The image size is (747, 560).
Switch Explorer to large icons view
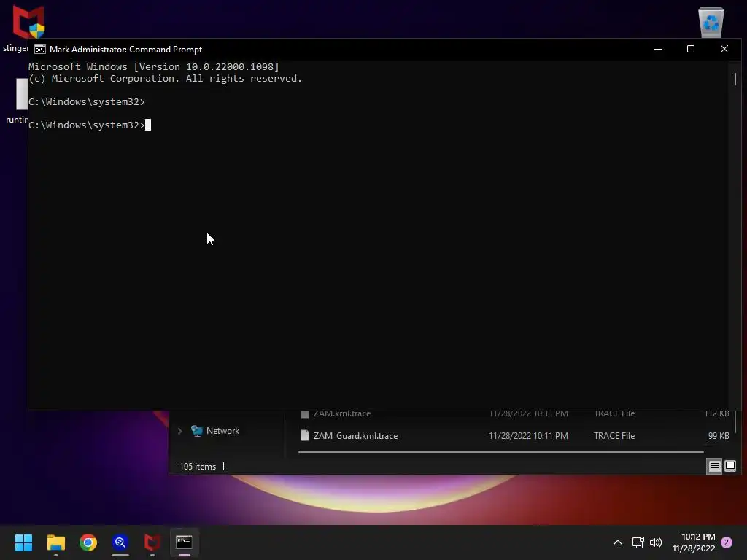[x=730, y=466]
